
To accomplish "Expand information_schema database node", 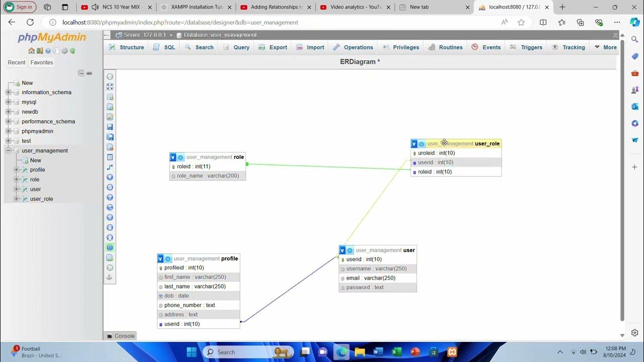I will [x=8, y=92].
